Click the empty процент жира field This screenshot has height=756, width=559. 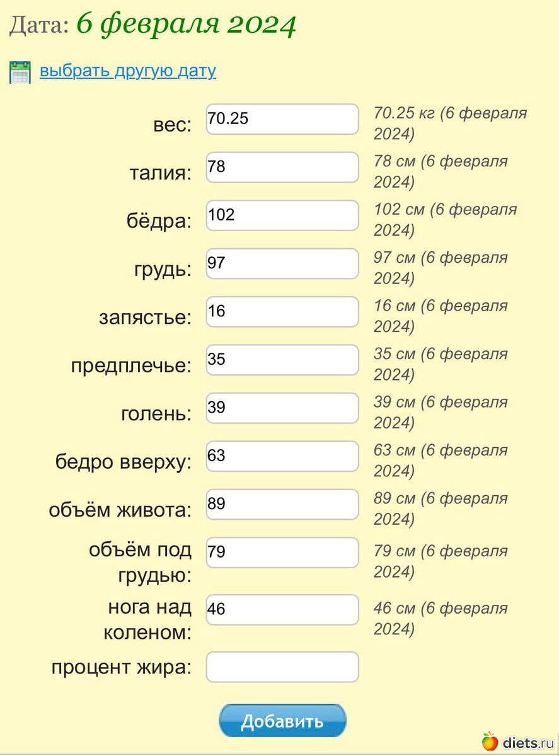[282, 667]
